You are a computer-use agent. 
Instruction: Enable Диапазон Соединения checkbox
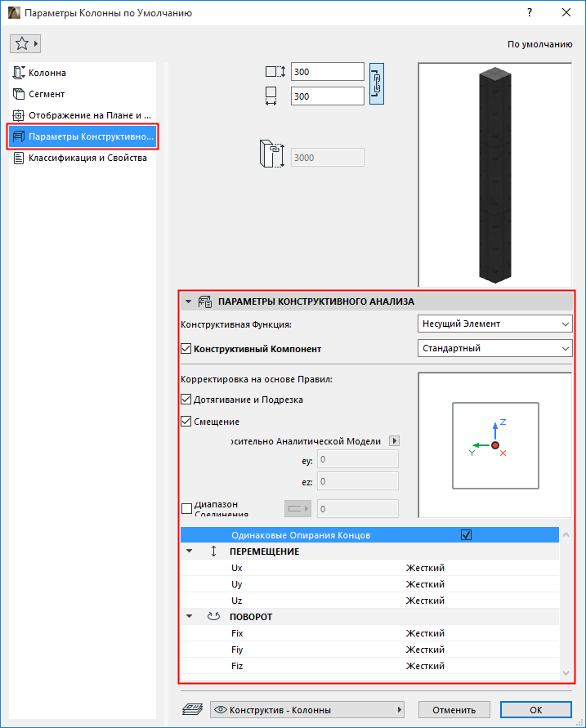[x=186, y=508]
